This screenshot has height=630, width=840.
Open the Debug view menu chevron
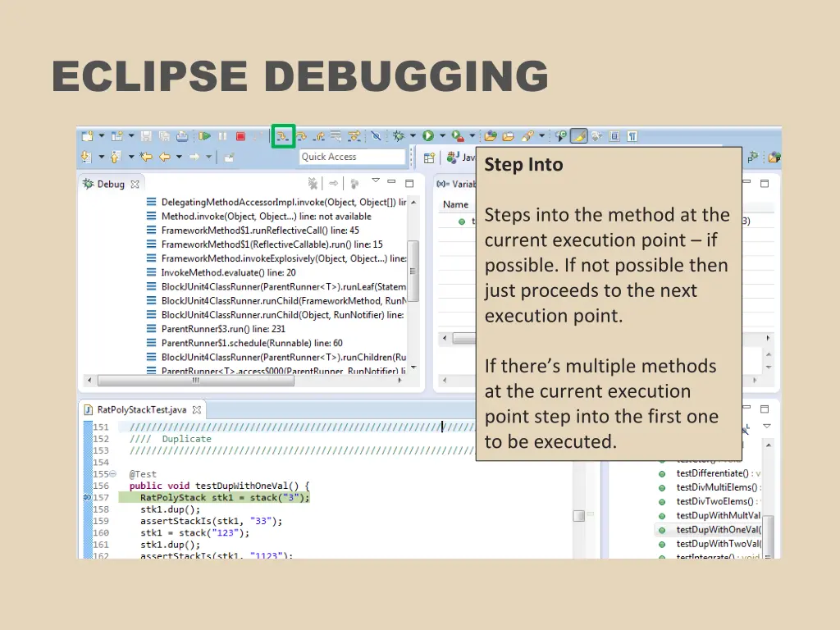click(376, 181)
